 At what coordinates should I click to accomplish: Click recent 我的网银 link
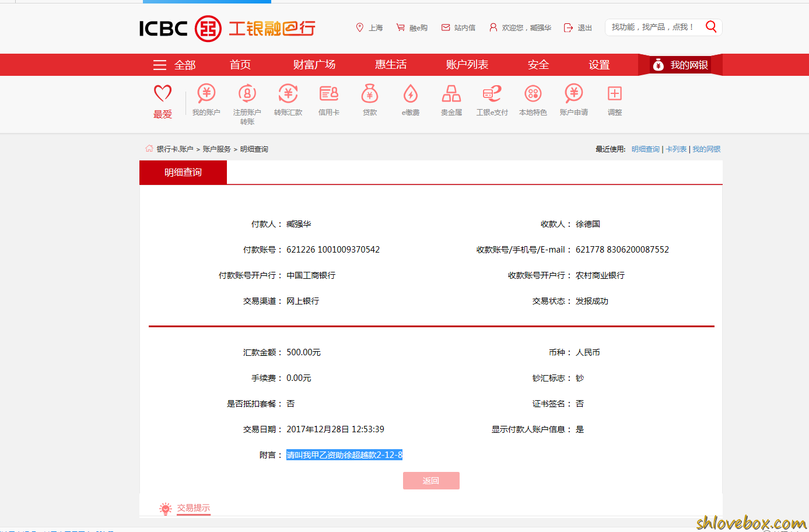(706, 149)
